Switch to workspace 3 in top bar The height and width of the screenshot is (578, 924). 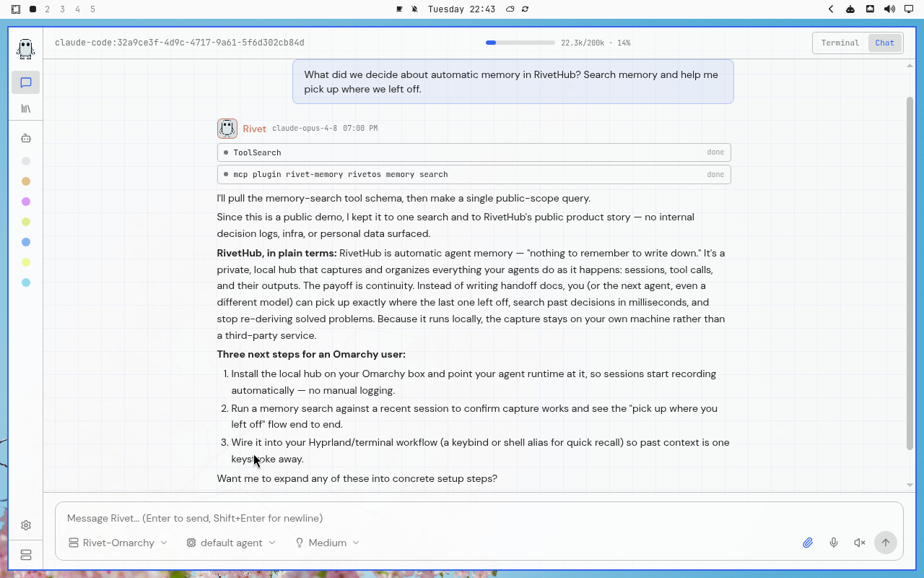63,9
